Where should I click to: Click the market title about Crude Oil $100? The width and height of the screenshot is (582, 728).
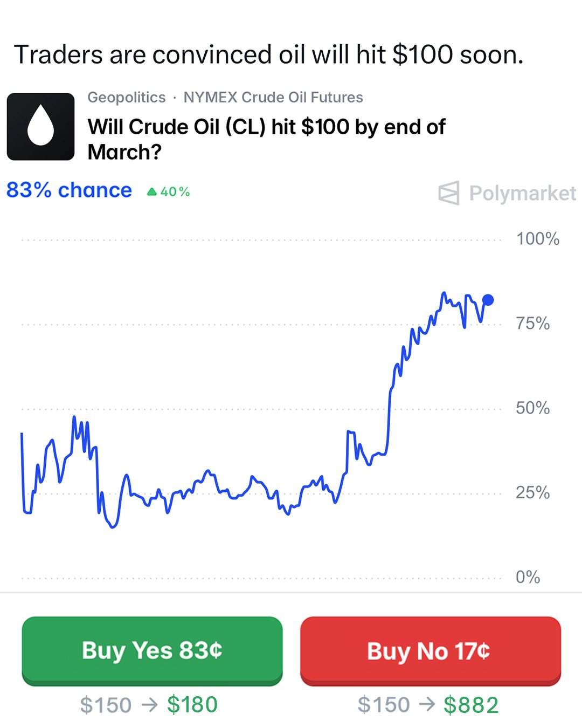click(x=266, y=139)
